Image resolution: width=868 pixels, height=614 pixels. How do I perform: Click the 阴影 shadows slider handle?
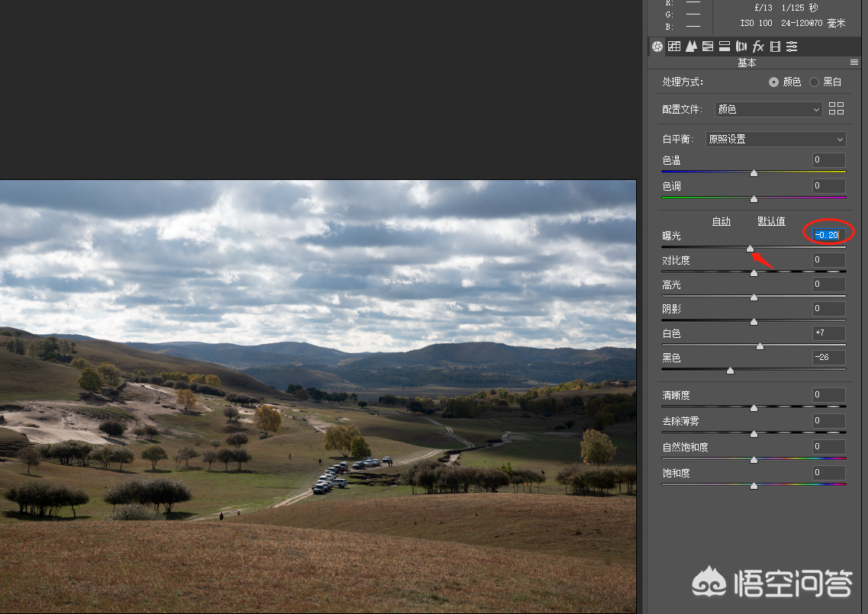(754, 322)
